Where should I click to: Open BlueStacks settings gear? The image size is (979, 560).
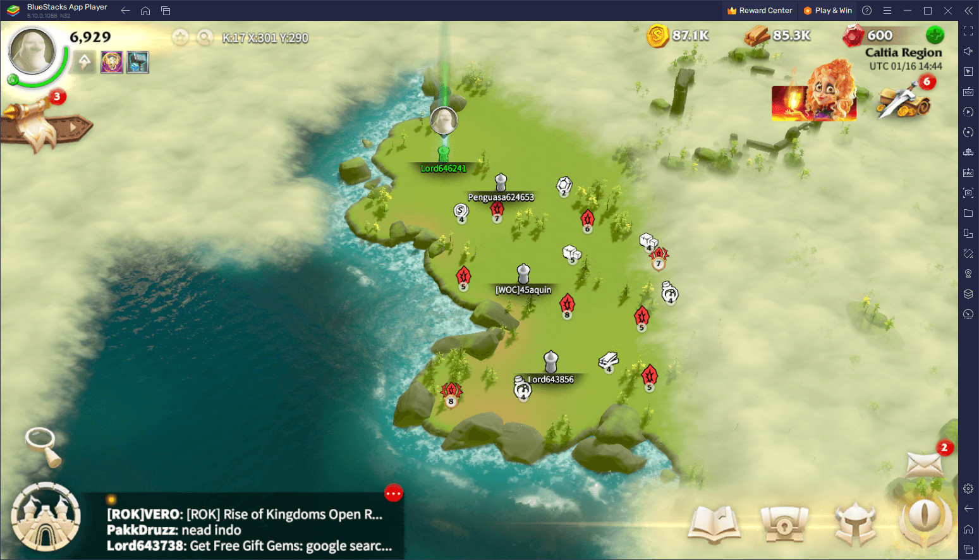tap(968, 489)
